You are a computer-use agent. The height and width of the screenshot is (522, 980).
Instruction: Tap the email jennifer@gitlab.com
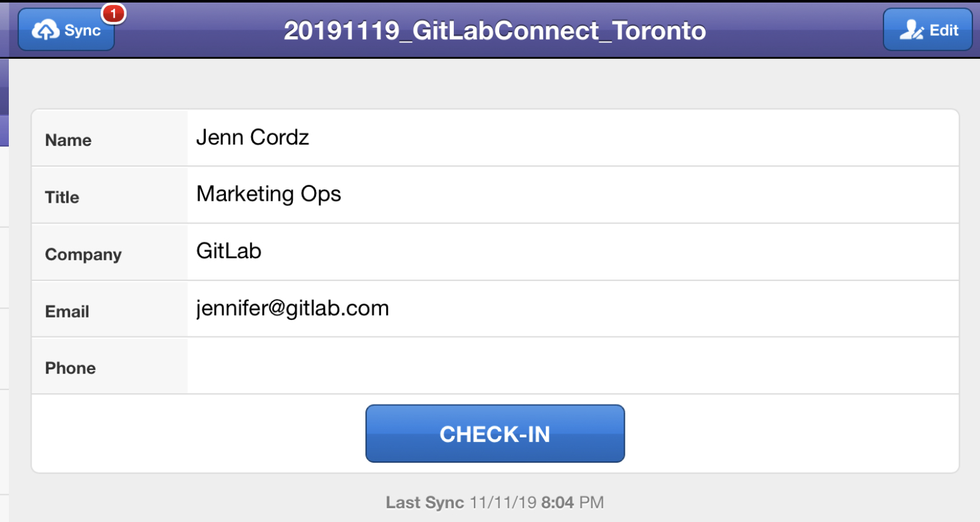[x=293, y=309]
